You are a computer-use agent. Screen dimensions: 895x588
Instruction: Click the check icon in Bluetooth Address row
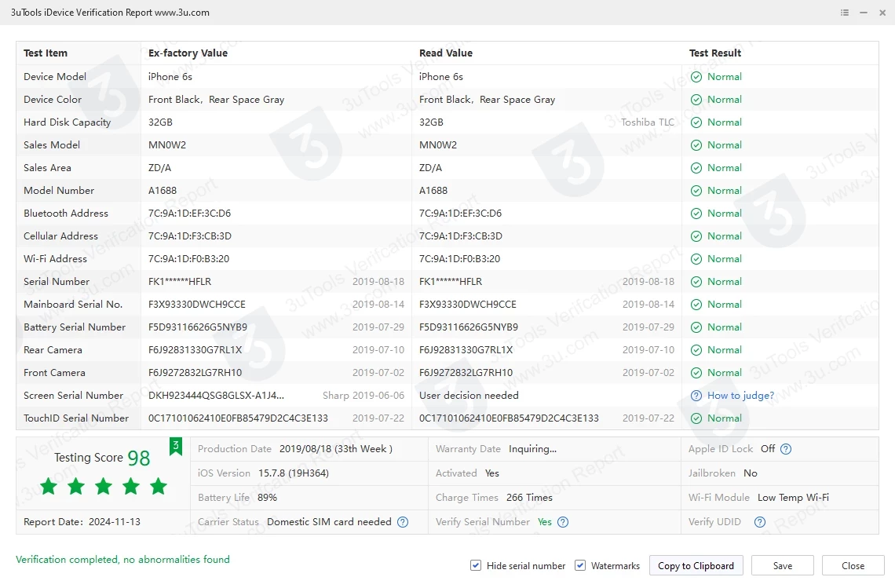696,214
